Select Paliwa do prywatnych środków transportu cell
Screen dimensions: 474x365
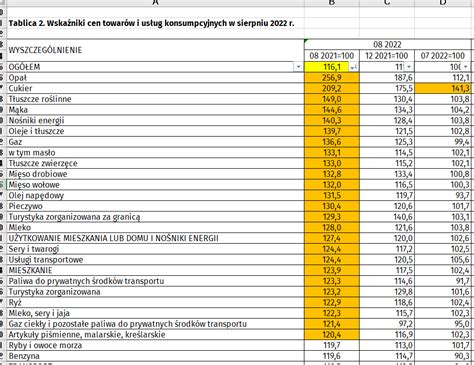(155, 281)
